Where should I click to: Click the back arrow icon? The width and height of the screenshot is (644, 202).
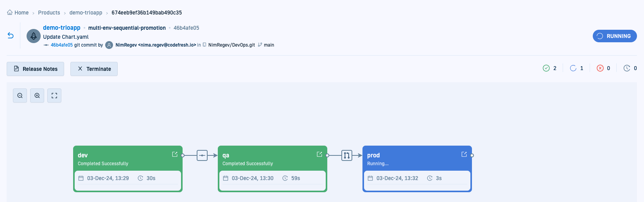pos(11,36)
